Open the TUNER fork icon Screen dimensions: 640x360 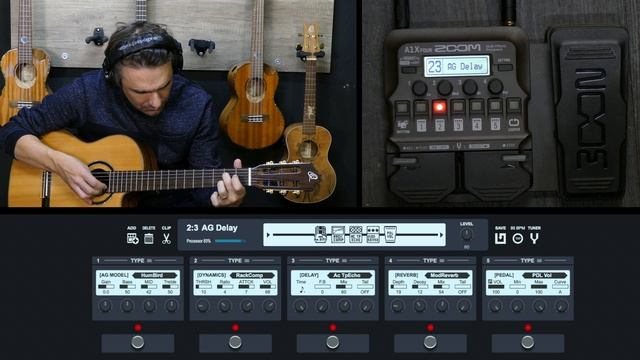(x=534, y=238)
